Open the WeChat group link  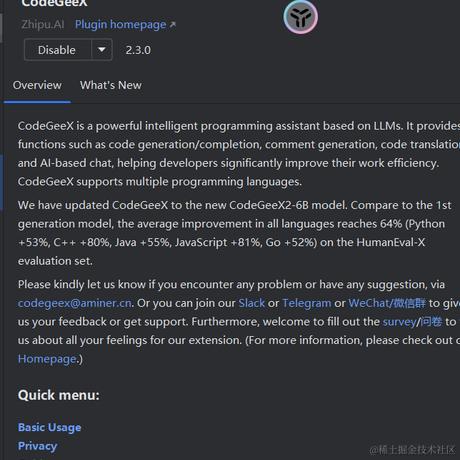tap(387, 303)
